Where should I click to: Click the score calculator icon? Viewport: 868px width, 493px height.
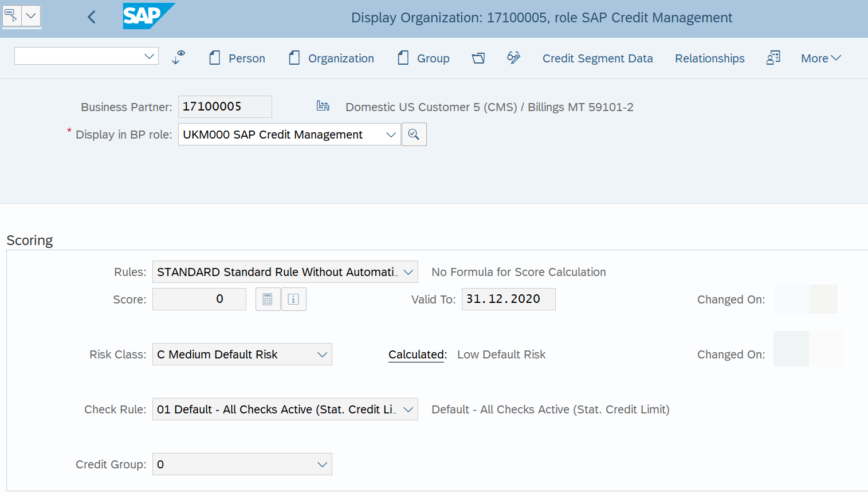point(268,299)
